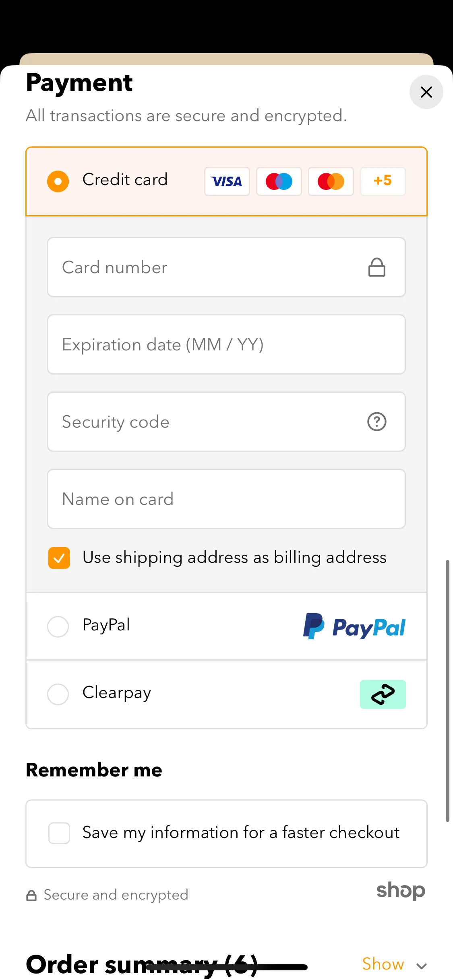453x980 pixels.
Task: Expand order summary via Show chevron
Action: pos(422,966)
